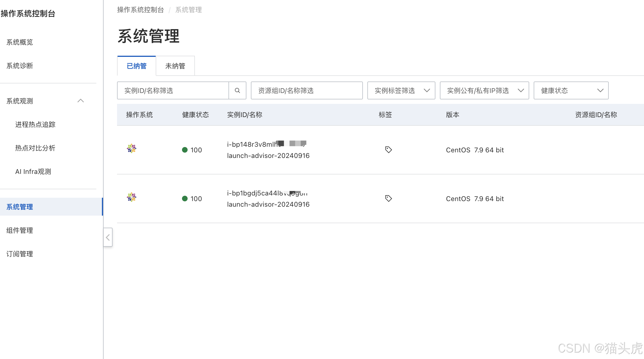The width and height of the screenshot is (644, 359).
Task: Click the 实例ID/名称 column header
Action: coord(245,115)
